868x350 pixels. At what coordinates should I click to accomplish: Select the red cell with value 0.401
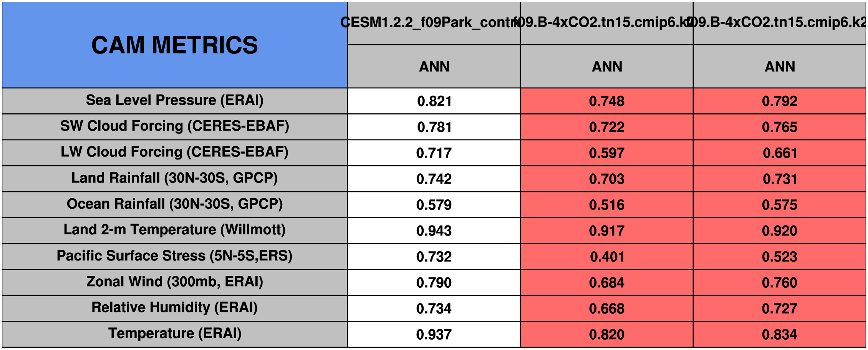pyautogui.click(x=607, y=257)
